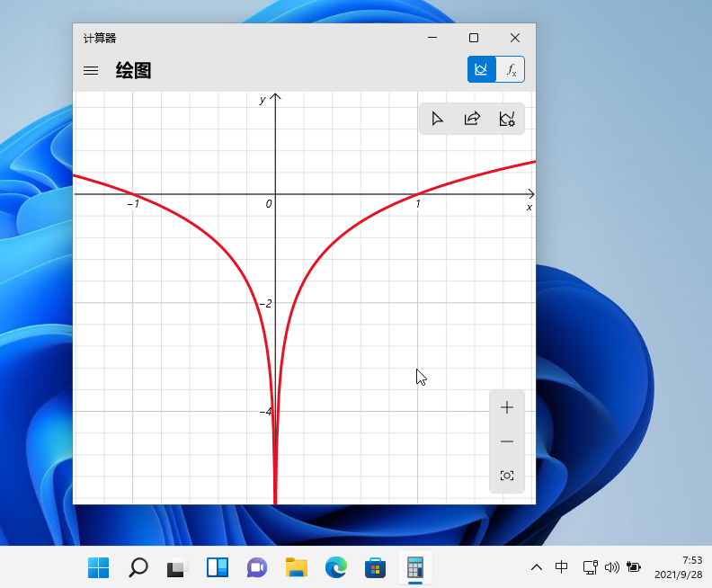Open Task View on taskbar
The width and height of the screenshot is (712, 588).
click(x=177, y=567)
